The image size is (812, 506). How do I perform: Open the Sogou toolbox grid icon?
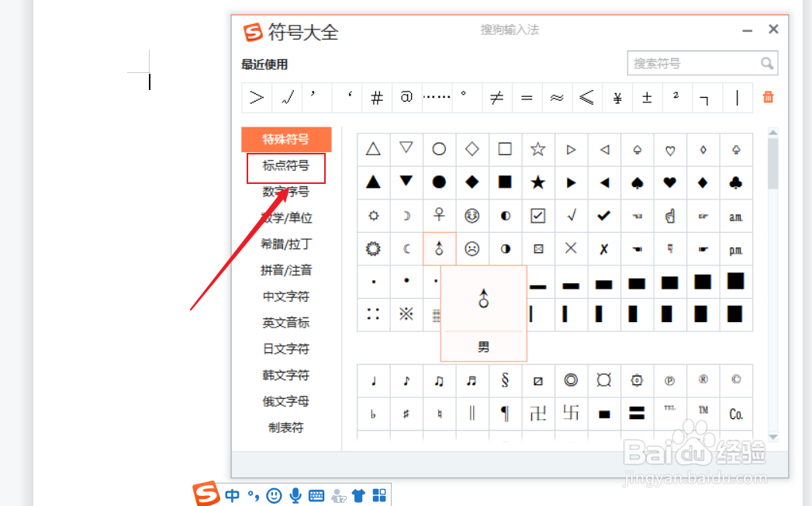click(x=378, y=494)
